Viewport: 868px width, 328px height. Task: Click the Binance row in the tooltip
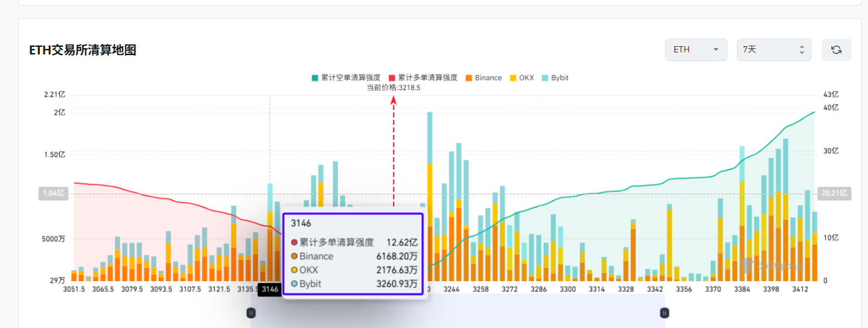pyautogui.click(x=353, y=256)
